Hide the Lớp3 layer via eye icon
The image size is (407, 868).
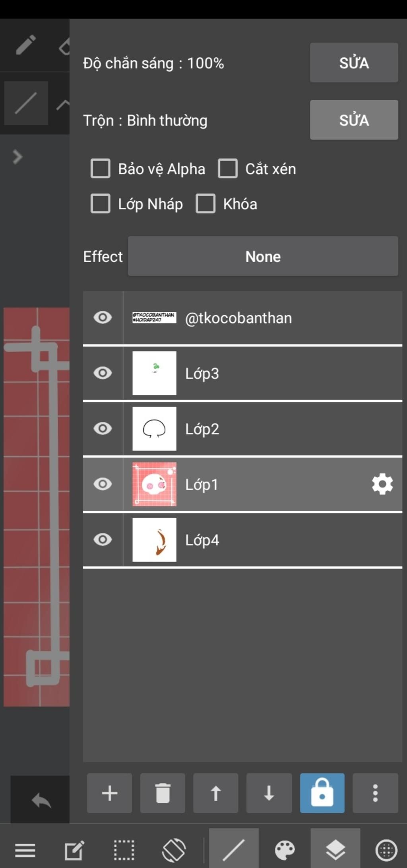[103, 373]
